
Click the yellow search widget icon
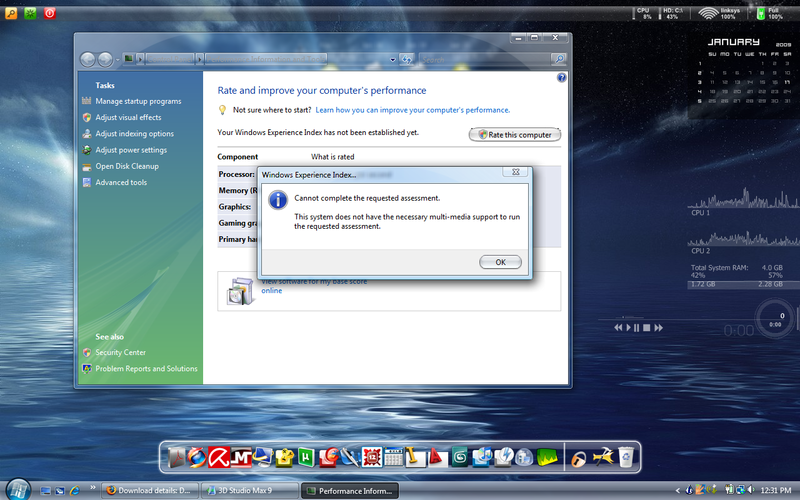[x=11, y=13]
